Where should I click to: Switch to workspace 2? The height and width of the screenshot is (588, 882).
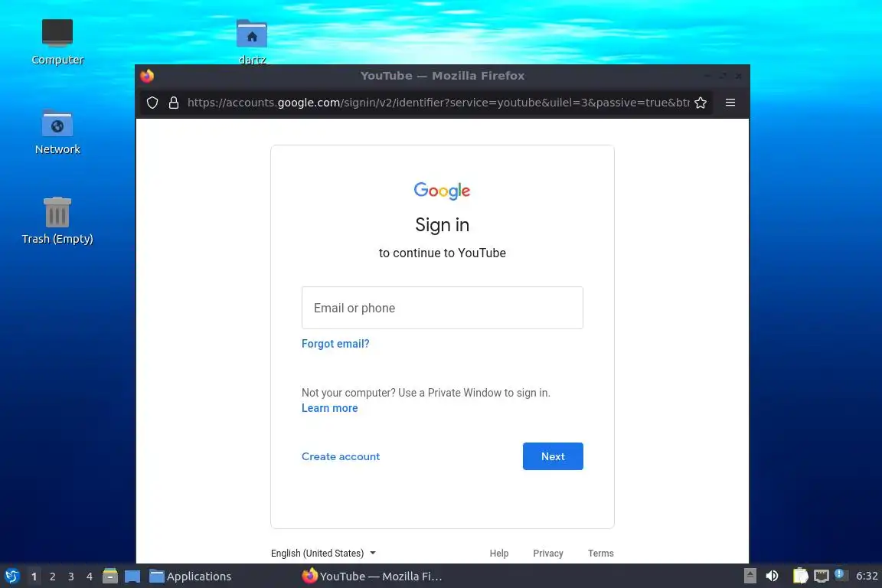coord(52,577)
